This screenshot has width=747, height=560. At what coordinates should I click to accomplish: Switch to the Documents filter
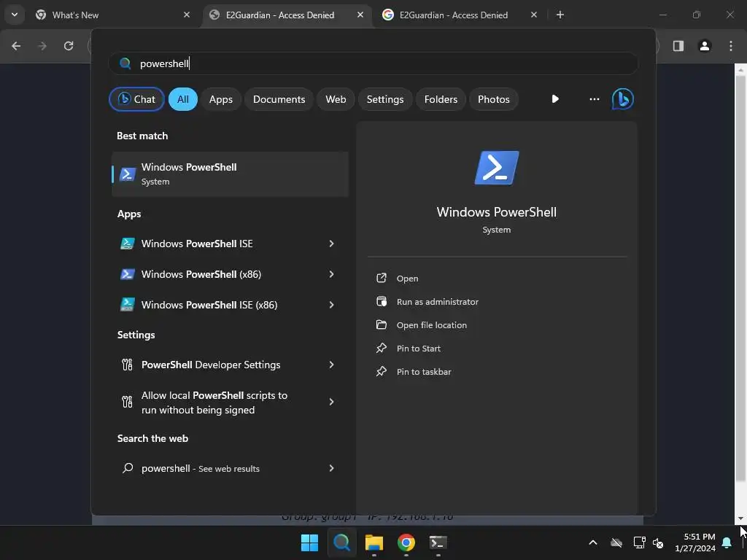pyautogui.click(x=279, y=99)
